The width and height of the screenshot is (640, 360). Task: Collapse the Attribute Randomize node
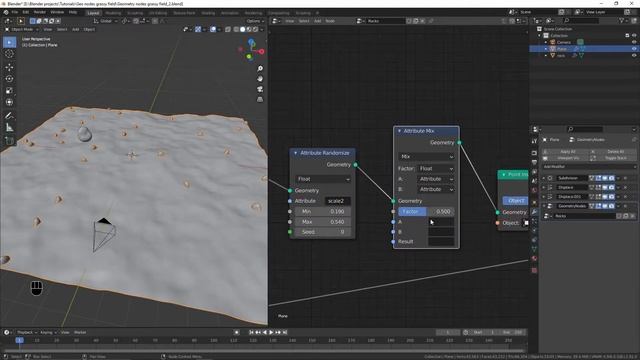(x=296, y=153)
